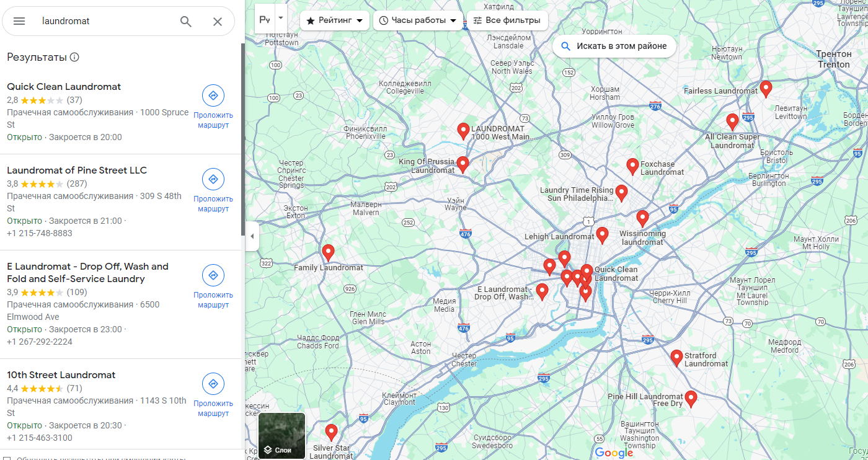Open Все фильтры filters

click(507, 20)
